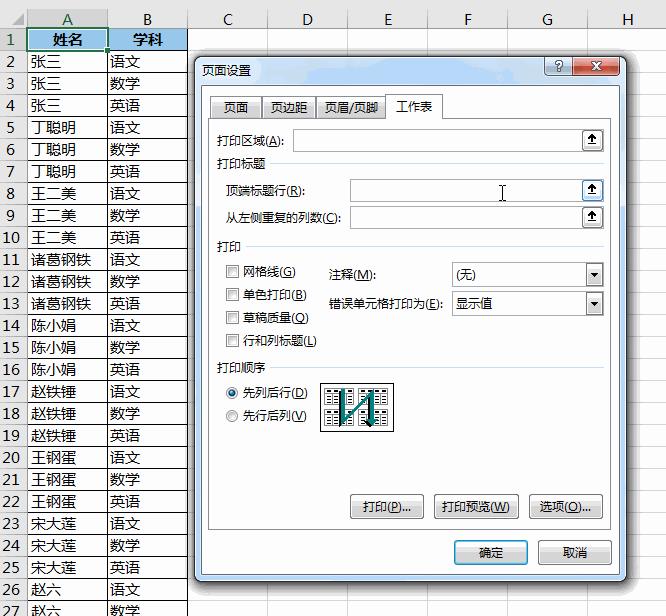The width and height of the screenshot is (666, 616).
Task: Toggle the 单色打印 checkbox
Action: [x=232, y=294]
